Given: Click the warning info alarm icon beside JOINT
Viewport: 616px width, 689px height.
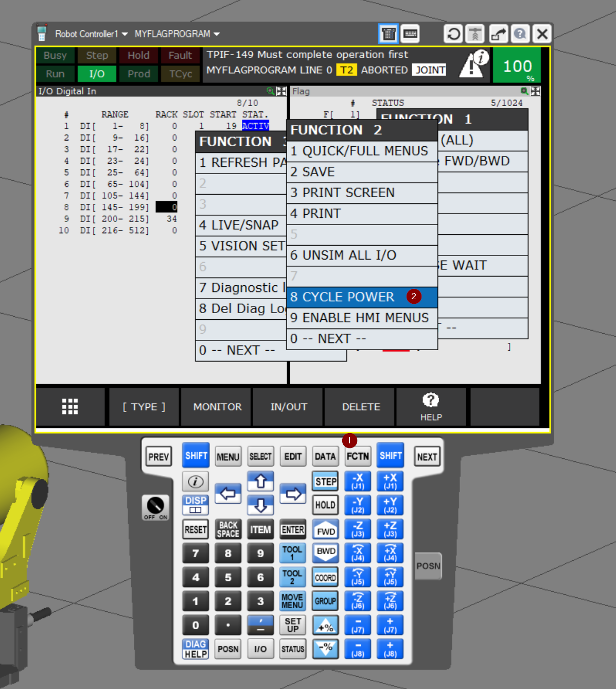Looking at the screenshot, I should pos(473,64).
